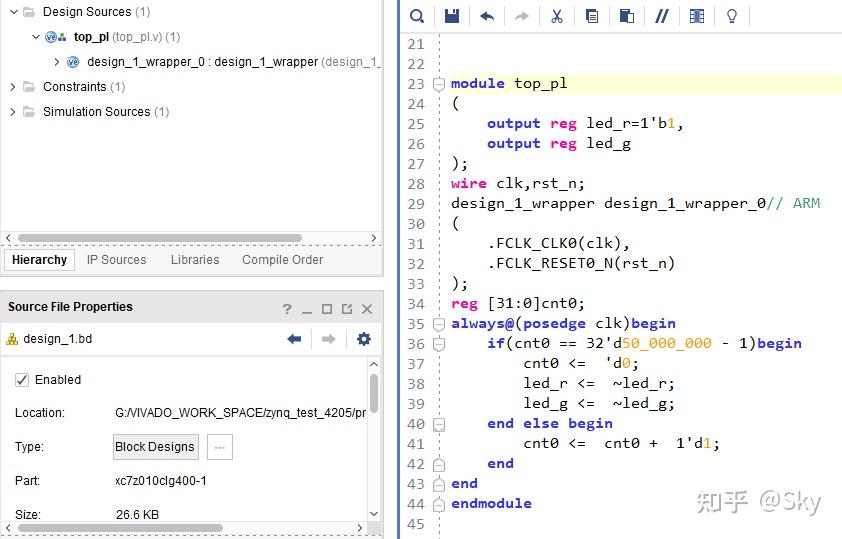The width and height of the screenshot is (842, 539).
Task: Collapse the top_pl hierarchy node
Action: click(x=35, y=37)
